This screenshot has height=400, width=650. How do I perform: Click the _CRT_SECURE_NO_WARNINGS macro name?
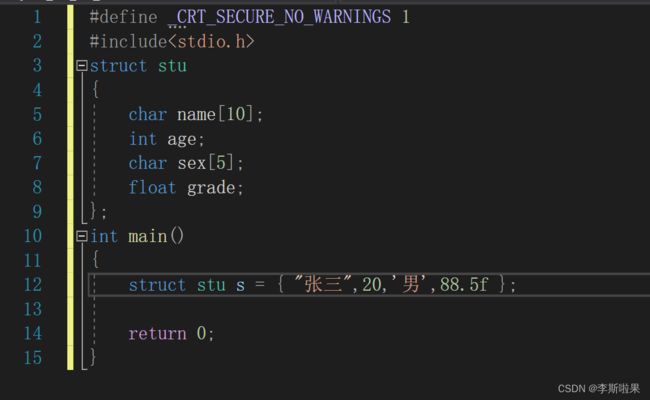[x=280, y=17]
